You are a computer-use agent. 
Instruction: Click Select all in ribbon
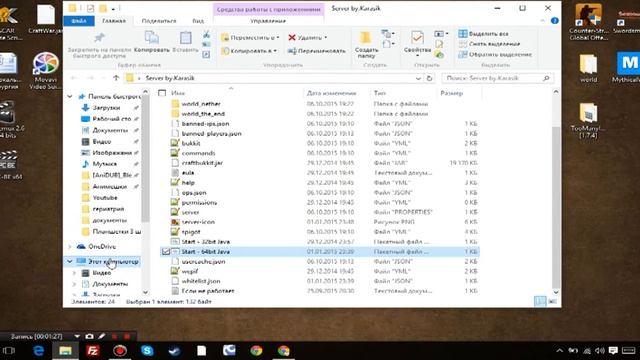click(x=483, y=34)
